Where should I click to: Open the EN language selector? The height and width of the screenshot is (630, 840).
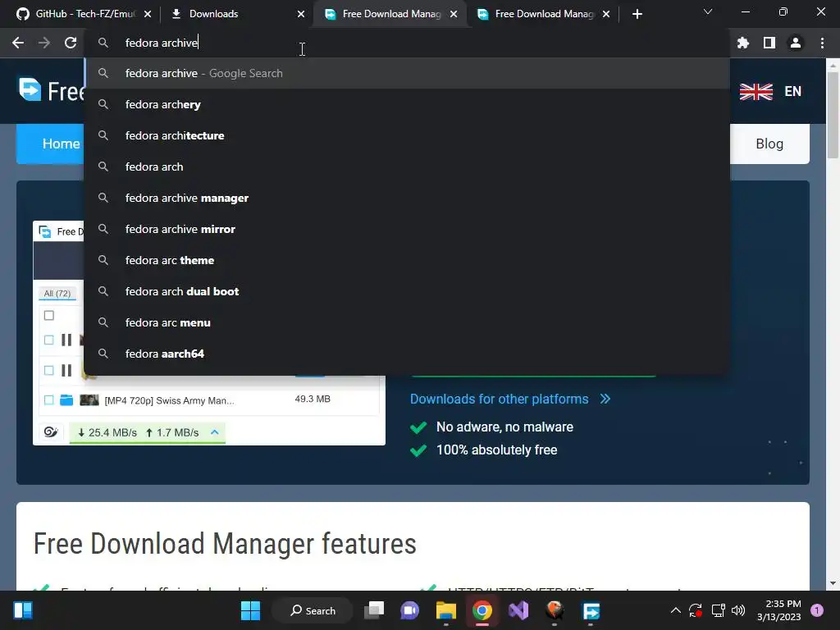click(793, 92)
